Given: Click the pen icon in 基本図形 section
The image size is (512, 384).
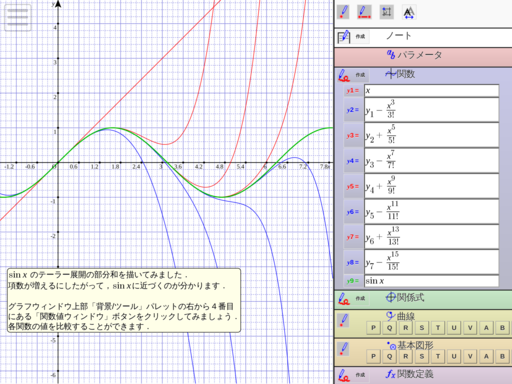Looking at the screenshot, I should tap(343, 349).
